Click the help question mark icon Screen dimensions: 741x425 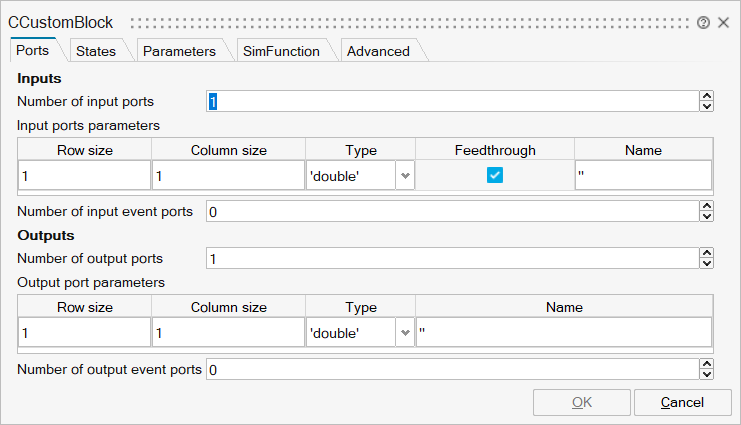click(704, 22)
